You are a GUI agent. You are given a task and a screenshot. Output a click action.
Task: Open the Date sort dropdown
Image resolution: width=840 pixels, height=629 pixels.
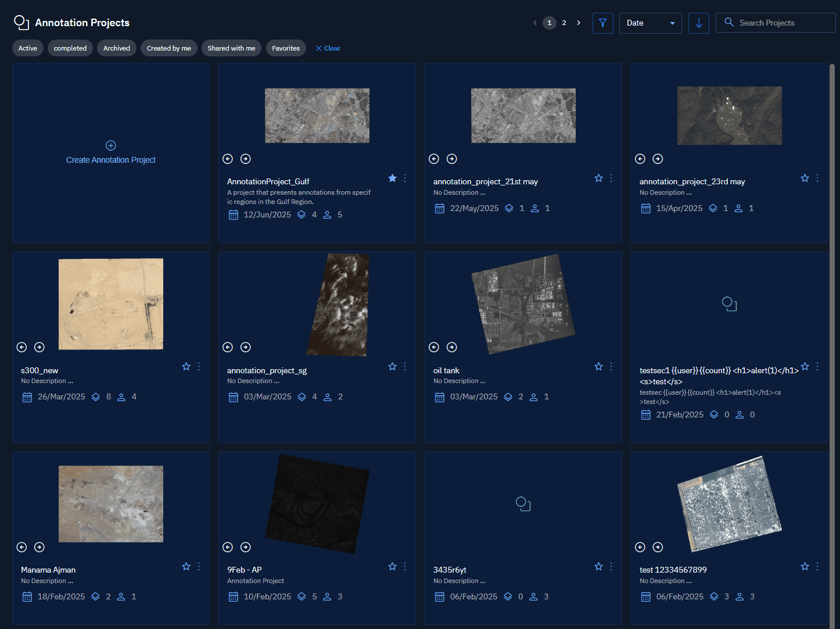[x=650, y=23]
